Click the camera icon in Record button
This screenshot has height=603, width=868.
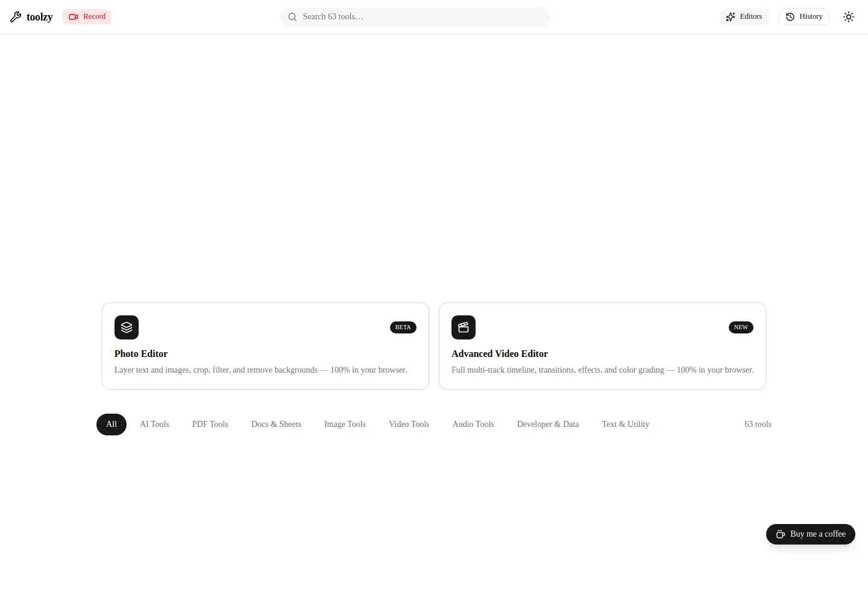pos(74,17)
